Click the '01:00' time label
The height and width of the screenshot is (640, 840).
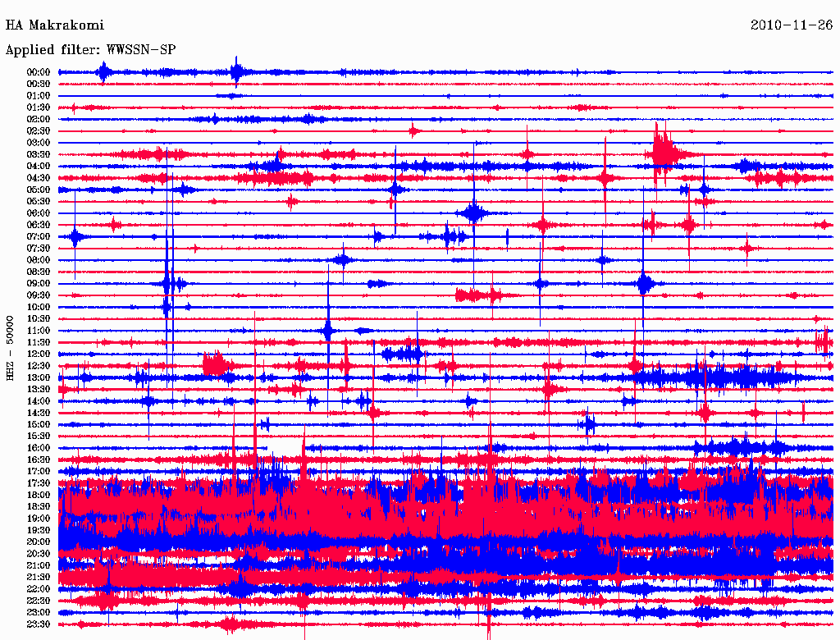(x=39, y=95)
